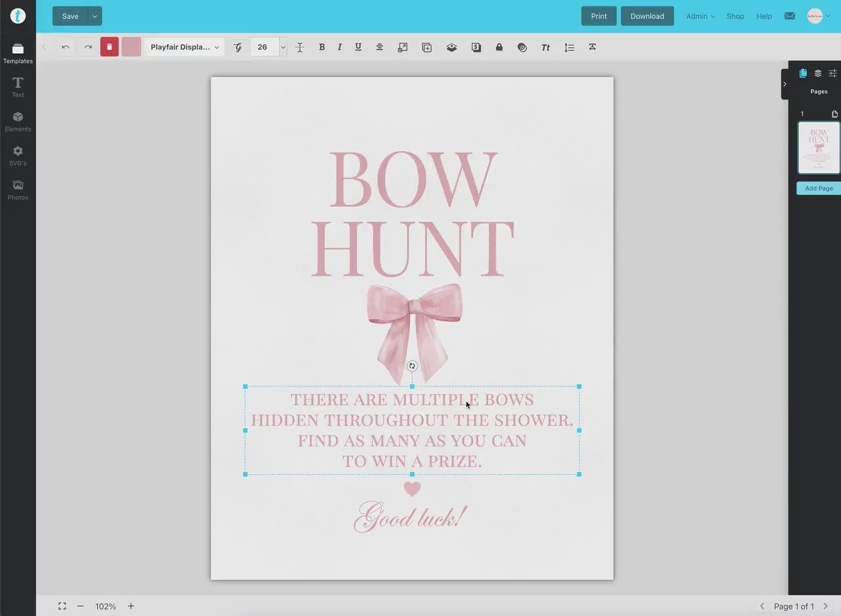The width and height of the screenshot is (841, 616).
Task: Open the pink text color swatch
Action: coord(131,47)
